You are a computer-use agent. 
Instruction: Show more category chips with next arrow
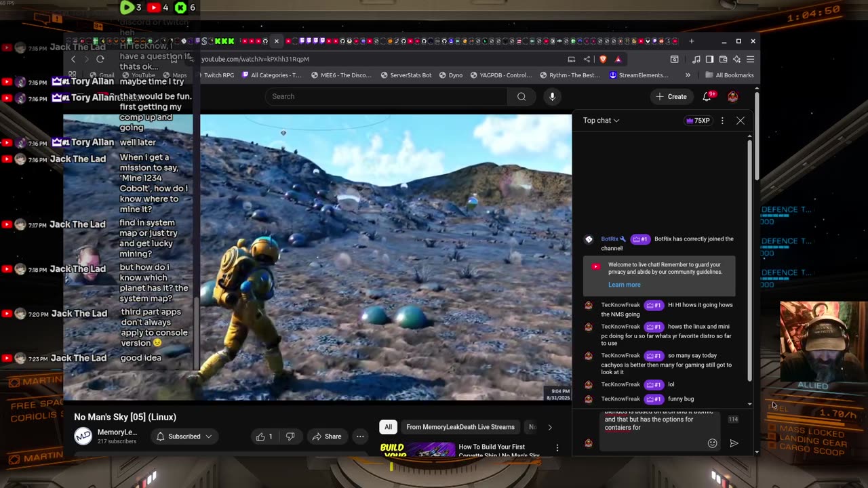(x=550, y=427)
